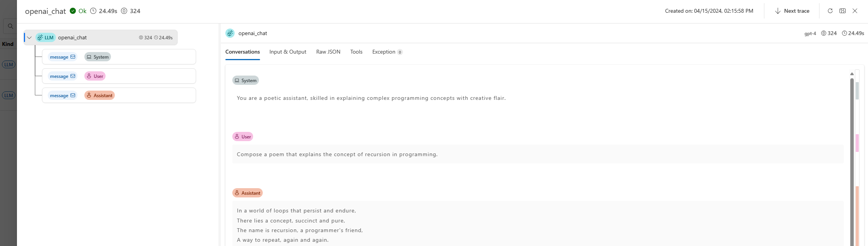
Task: Collapse the openai_chat tree node
Action: [x=29, y=37]
